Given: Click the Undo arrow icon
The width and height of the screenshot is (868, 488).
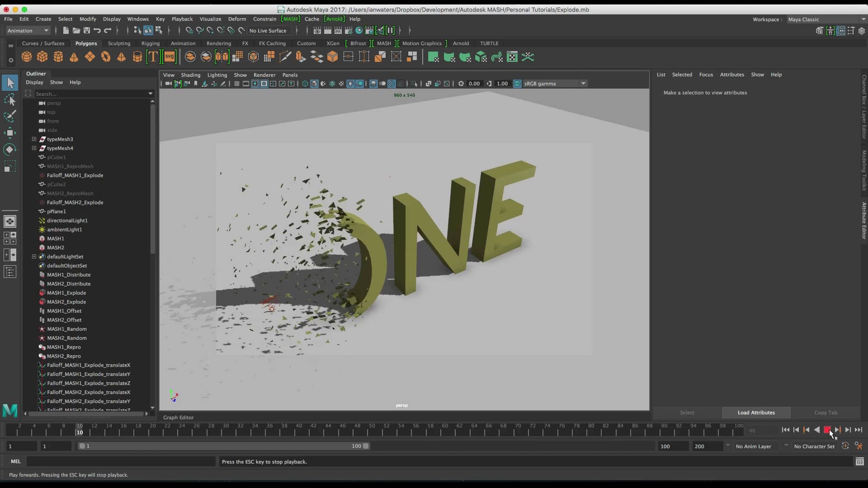Looking at the screenshot, I should [97, 30].
